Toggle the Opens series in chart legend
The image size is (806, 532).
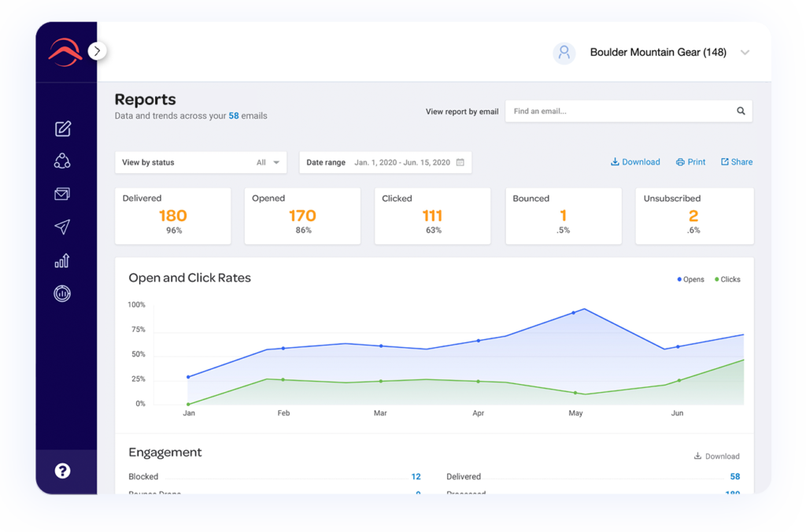[690, 279]
